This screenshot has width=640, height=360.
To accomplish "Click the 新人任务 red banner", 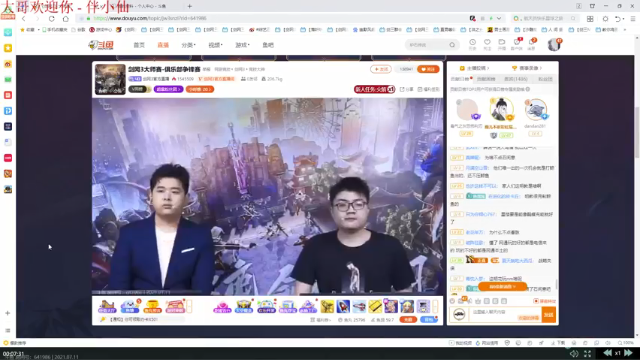I will pos(374,89).
